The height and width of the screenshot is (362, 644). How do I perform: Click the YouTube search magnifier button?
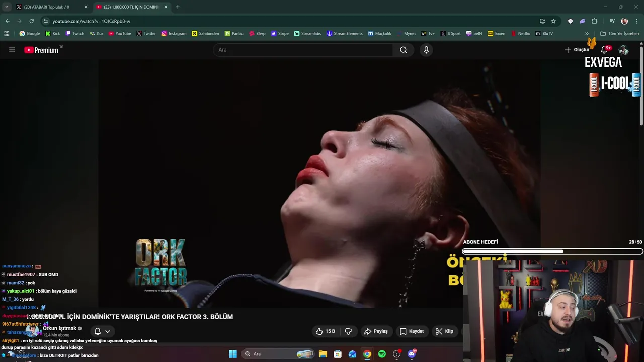point(404,50)
